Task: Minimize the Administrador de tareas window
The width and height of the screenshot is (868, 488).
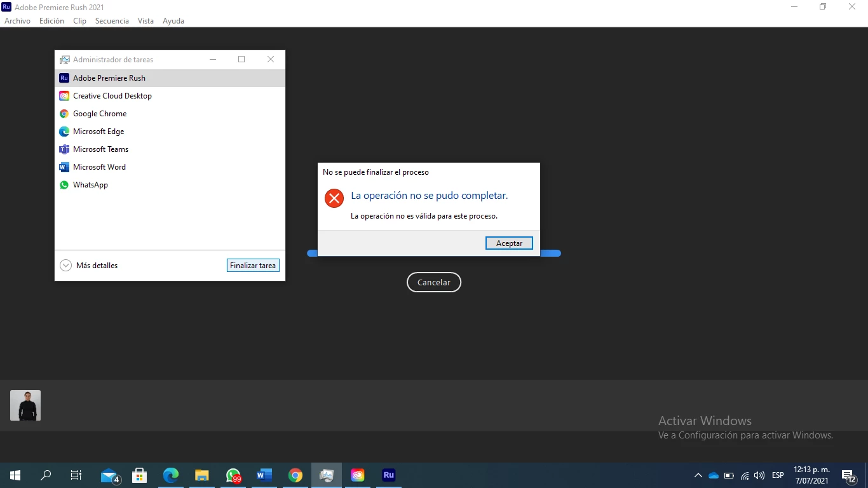Action: tap(213, 59)
